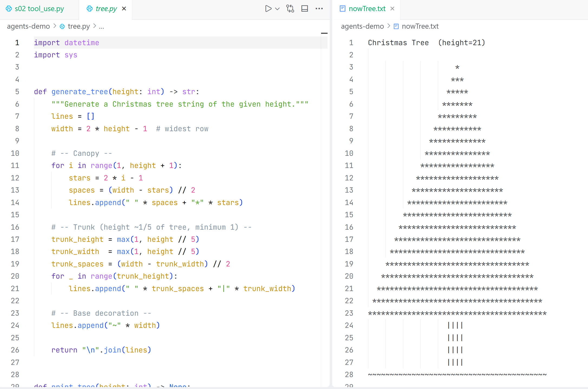Select the nowTree.txt tab
588x389 pixels.
click(367, 9)
